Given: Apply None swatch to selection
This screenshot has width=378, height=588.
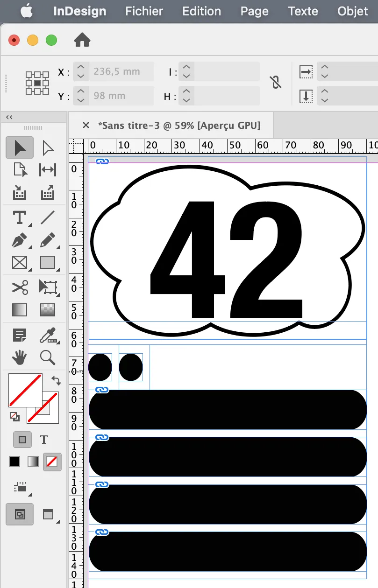Looking at the screenshot, I should click(52, 462).
